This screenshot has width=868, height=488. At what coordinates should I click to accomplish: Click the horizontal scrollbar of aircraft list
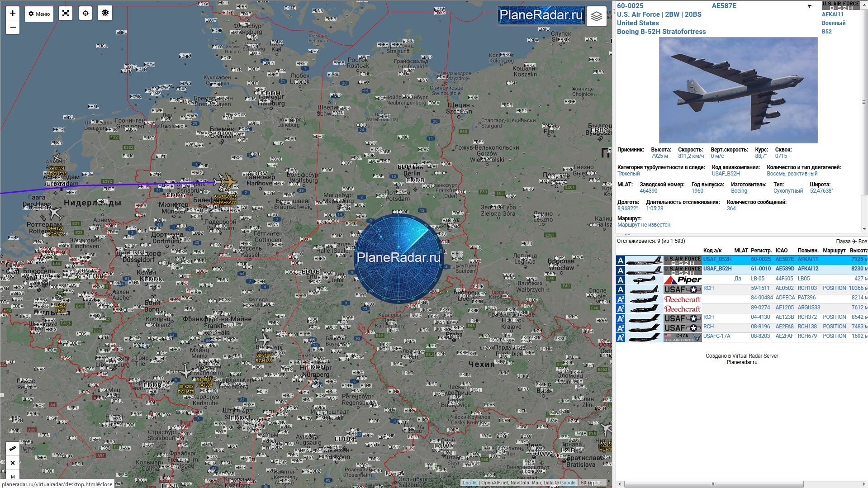(713, 484)
